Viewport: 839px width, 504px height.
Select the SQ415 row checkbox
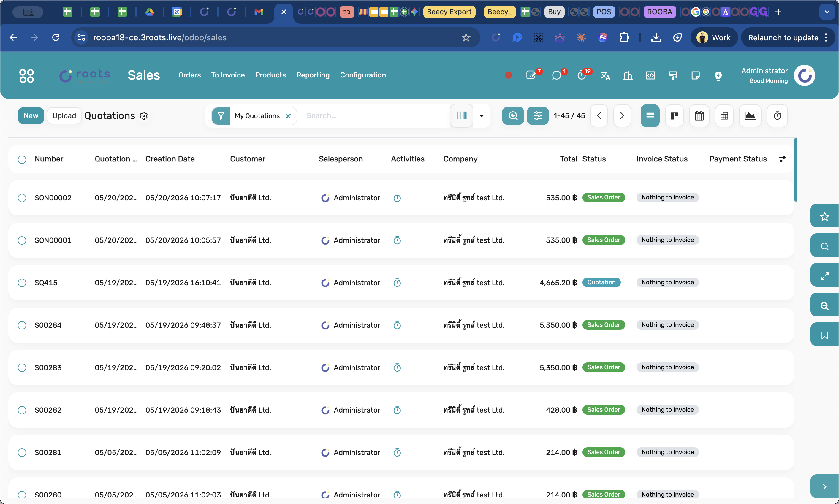(x=22, y=283)
